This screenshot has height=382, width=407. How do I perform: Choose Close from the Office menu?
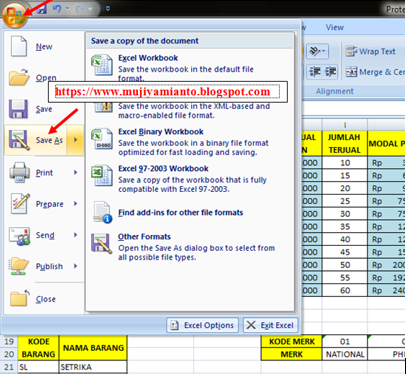[44, 299]
